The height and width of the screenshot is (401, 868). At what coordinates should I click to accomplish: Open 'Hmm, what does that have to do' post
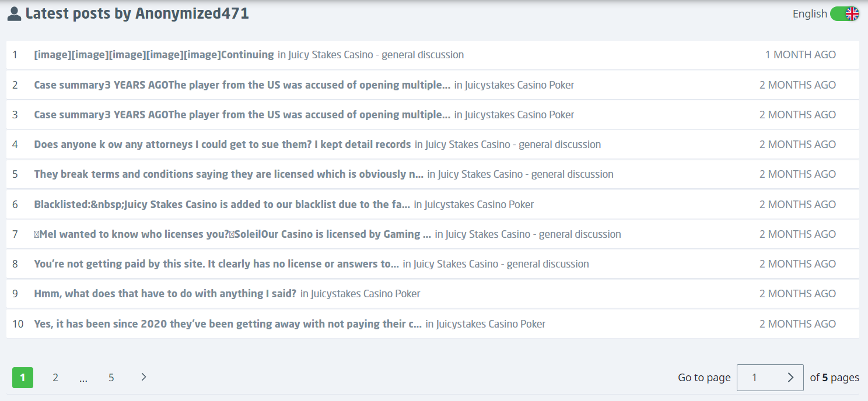(165, 294)
